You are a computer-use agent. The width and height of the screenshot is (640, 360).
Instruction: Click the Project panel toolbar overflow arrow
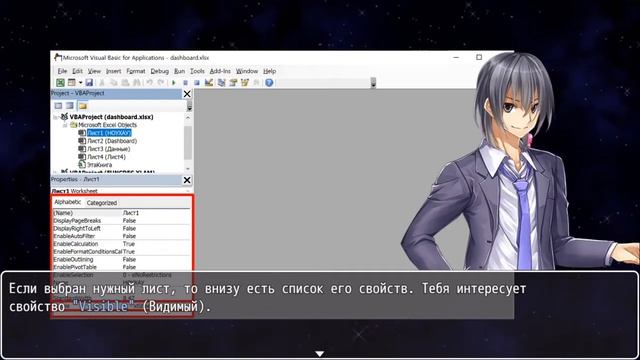tap(189, 106)
